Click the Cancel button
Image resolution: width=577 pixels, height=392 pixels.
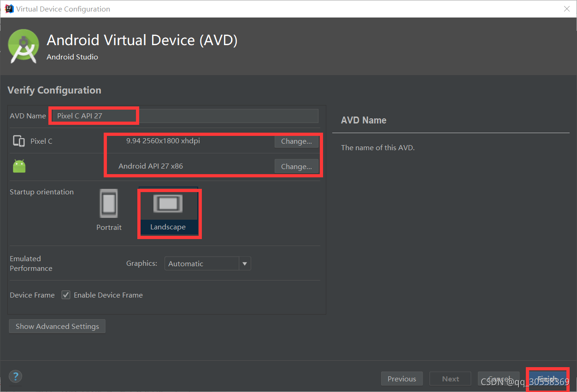coord(499,379)
